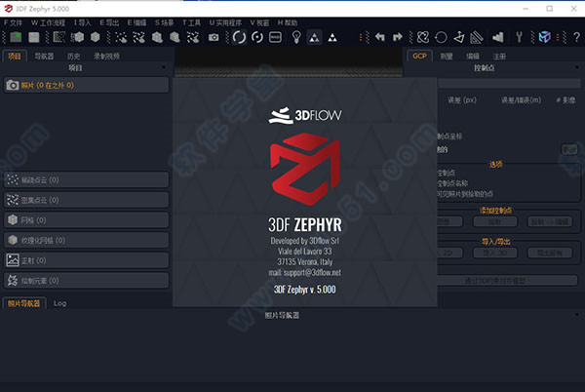The image size is (585, 392).
Task: Open the T 工具 menu
Action: click(x=191, y=22)
